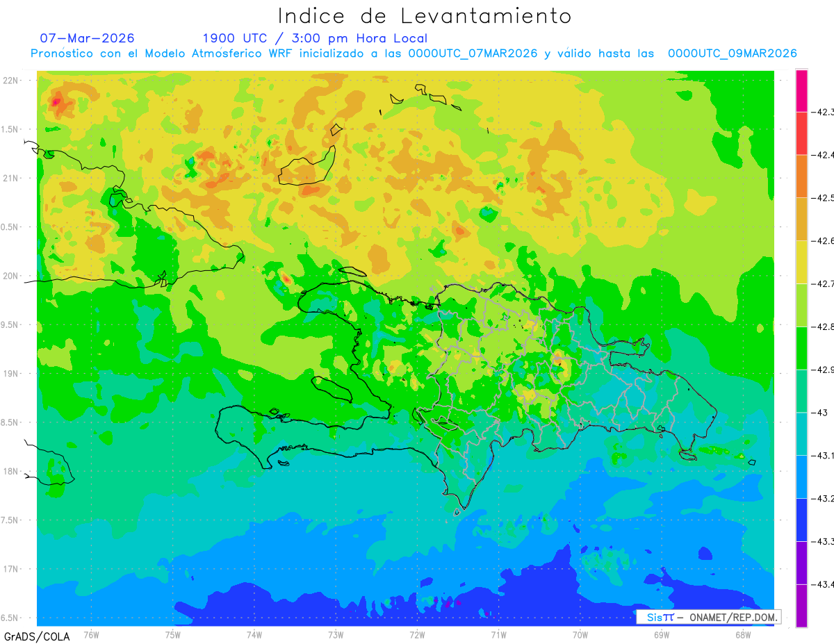Click the '-42.5' color bar label
Image resolution: width=834 pixels, height=644 pixels.
click(823, 198)
